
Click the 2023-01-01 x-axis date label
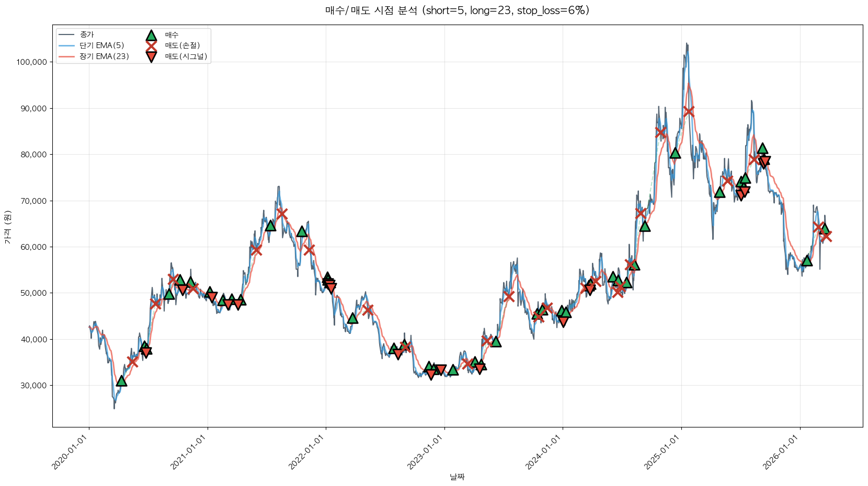tap(425, 453)
